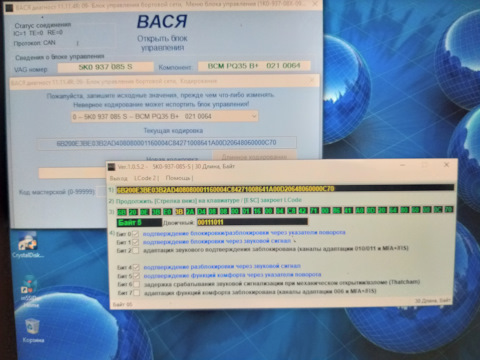The width and height of the screenshot is (480, 360).
Task: Toggle the Бит 0 checkbox
Action: [135, 234]
